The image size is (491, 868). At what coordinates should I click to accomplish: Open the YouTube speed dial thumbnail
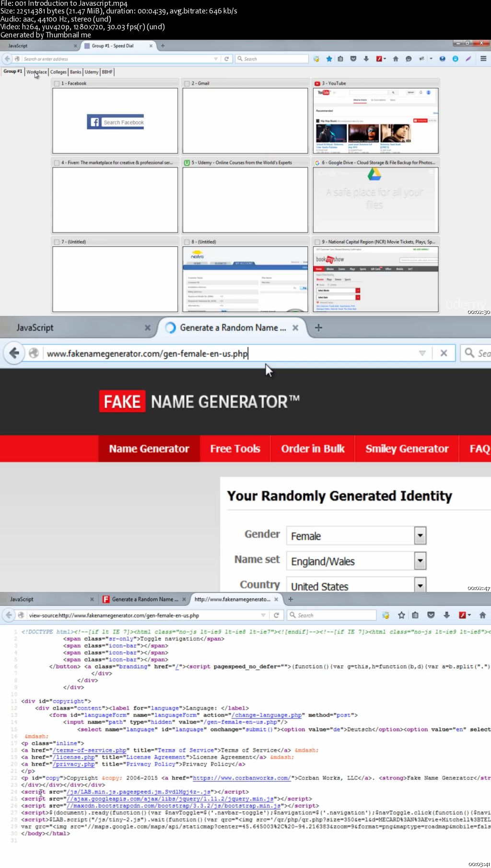pyautogui.click(x=375, y=121)
